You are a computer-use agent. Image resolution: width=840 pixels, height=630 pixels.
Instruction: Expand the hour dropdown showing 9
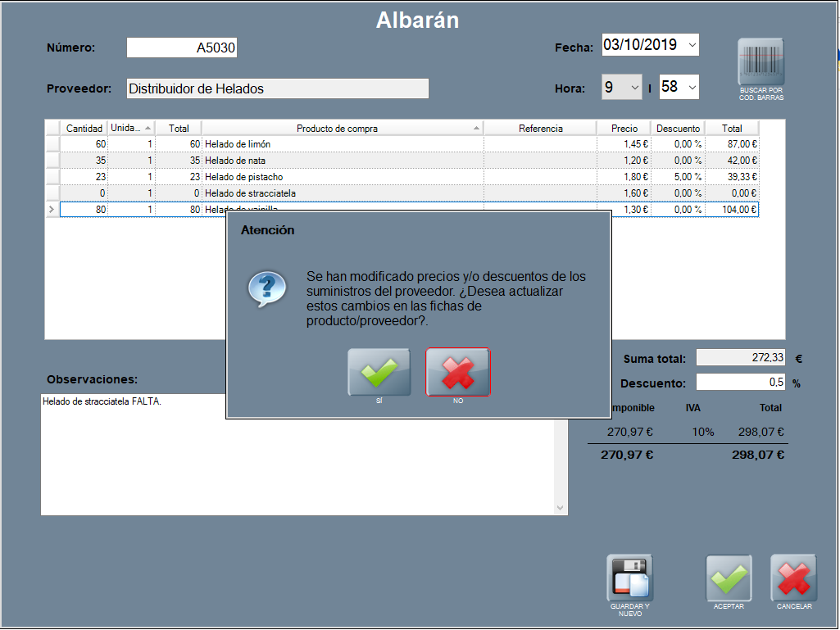(634, 87)
